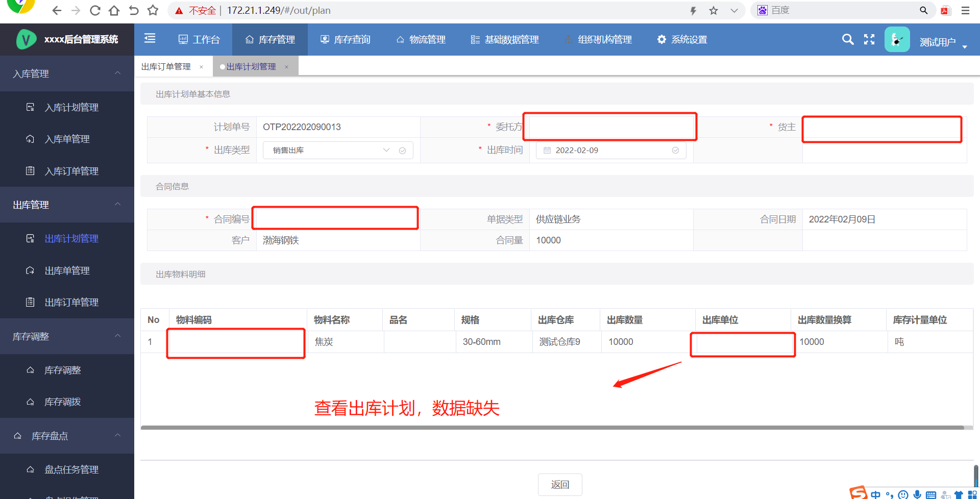Switch to the 出库订单管理 tab
This screenshot has height=499, width=980.
[166, 67]
